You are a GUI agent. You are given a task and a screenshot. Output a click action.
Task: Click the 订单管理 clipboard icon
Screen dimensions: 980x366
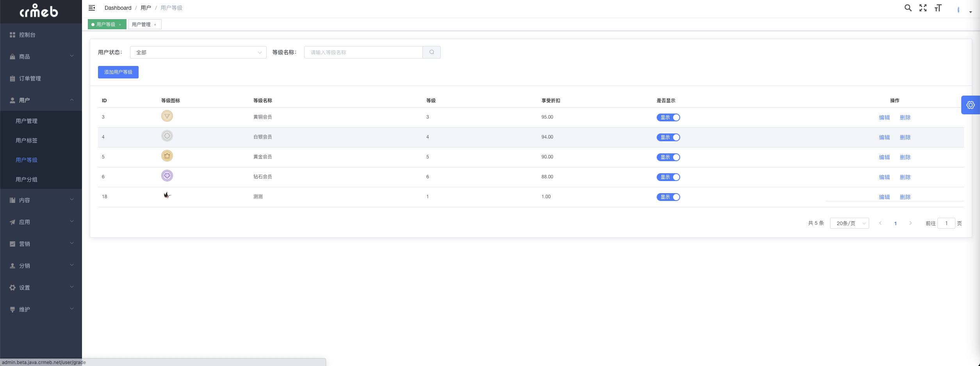pyautogui.click(x=12, y=78)
